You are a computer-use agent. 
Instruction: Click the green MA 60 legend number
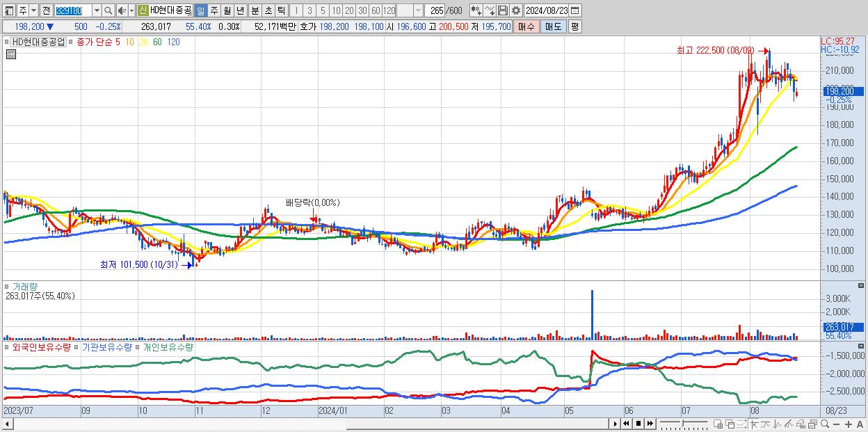158,42
